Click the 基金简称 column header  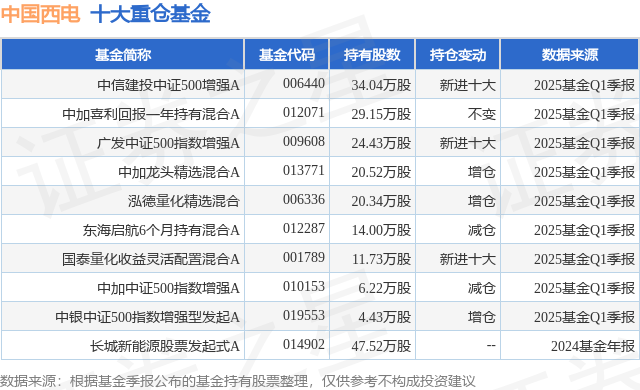[x=123, y=55]
